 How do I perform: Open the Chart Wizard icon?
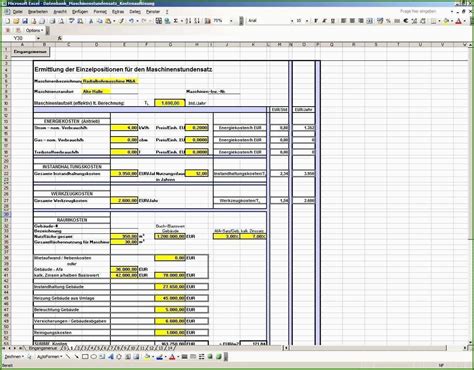208,21
